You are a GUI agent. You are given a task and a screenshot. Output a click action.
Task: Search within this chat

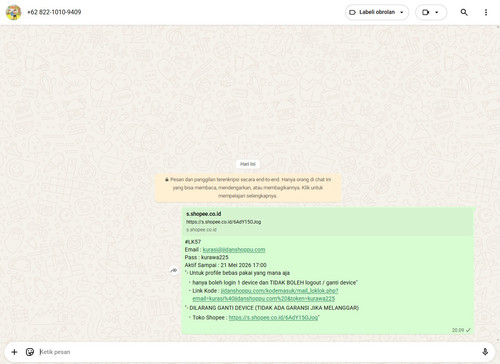(x=464, y=12)
